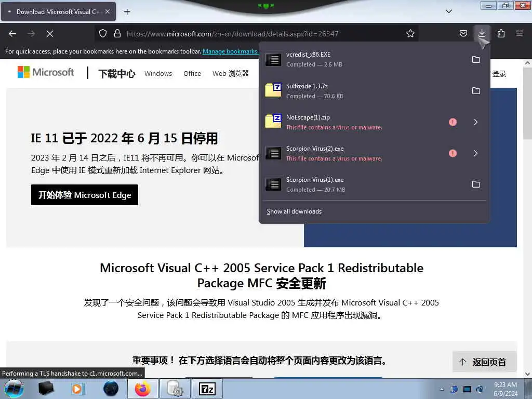Click the 返回页首 back-to-top button
This screenshot has width=532, height=399.
point(485,362)
